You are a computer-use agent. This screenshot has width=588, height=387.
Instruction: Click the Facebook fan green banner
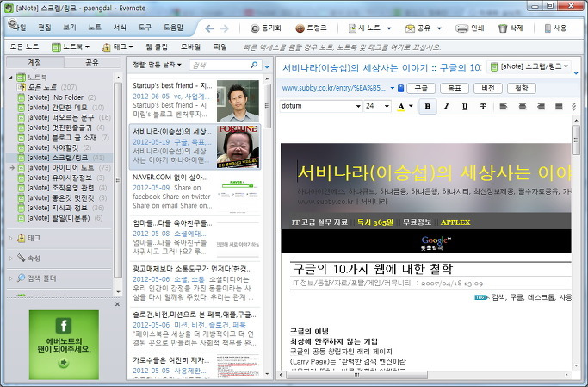pyautogui.click(x=64, y=345)
